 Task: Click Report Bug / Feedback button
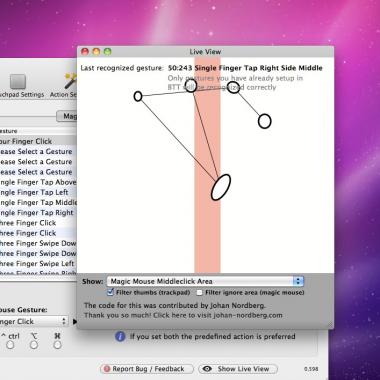pyautogui.click(x=147, y=369)
